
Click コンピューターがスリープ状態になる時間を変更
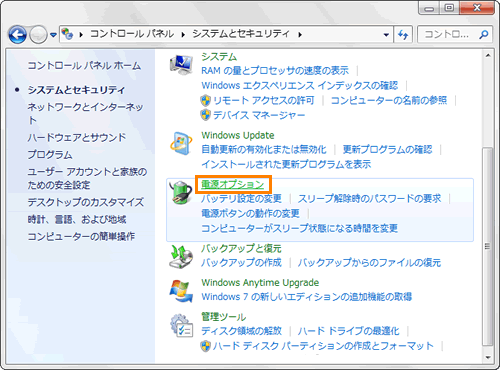300,228
